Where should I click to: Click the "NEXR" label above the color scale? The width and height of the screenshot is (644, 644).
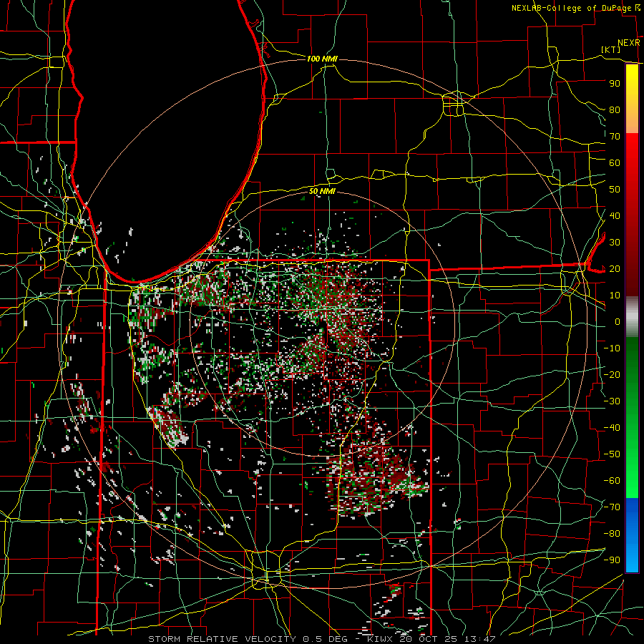pyautogui.click(x=629, y=43)
